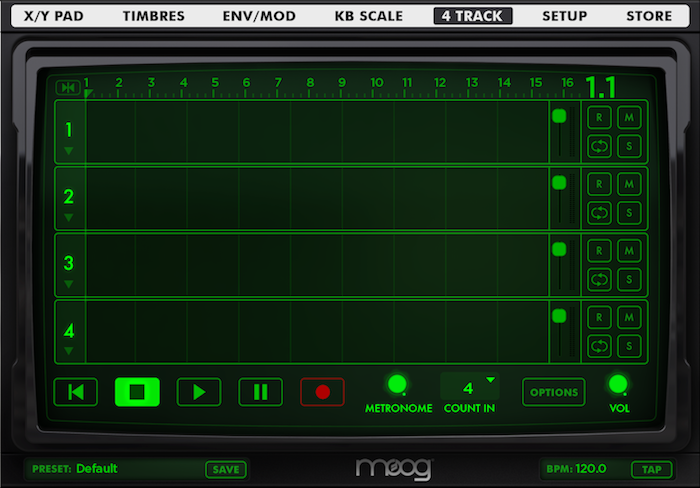The height and width of the screenshot is (488, 700).
Task: Click the SAVE preset button
Action: pyautogui.click(x=226, y=469)
